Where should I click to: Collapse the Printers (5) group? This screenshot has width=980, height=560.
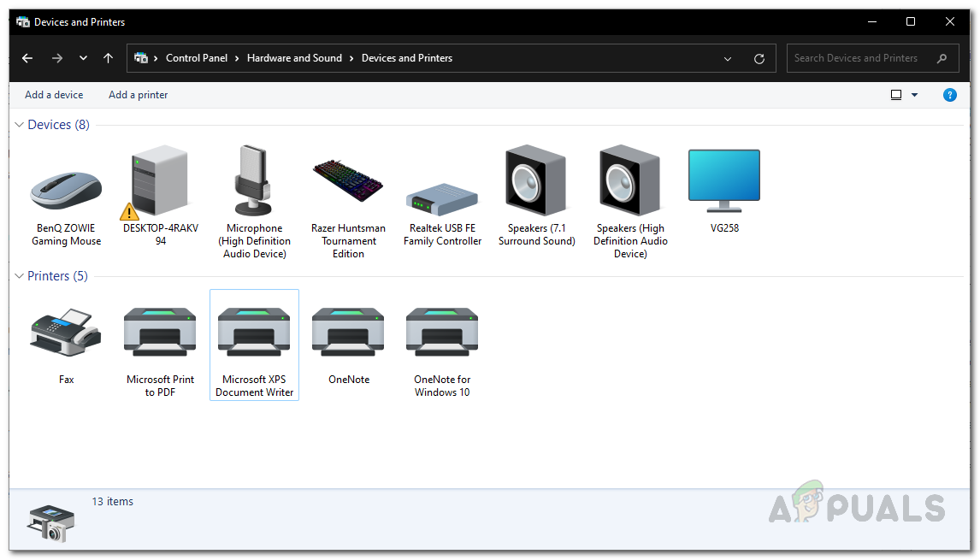[20, 276]
